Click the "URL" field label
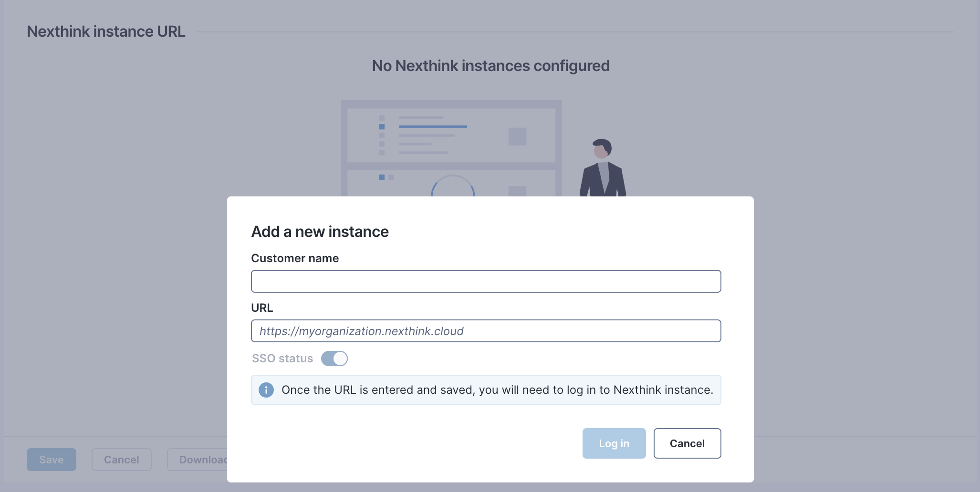 tap(262, 308)
